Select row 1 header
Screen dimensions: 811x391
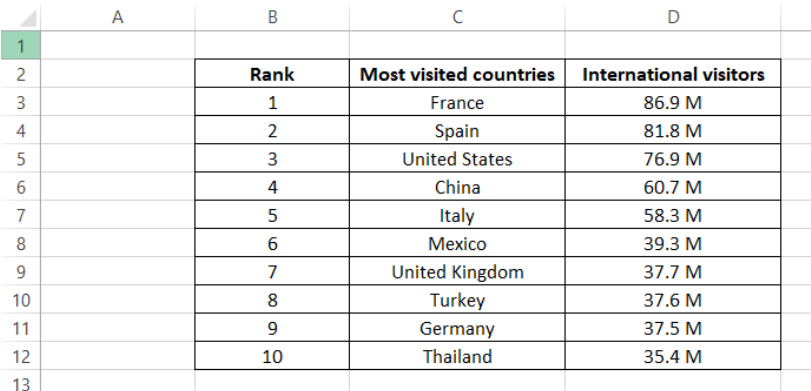pyautogui.click(x=21, y=46)
